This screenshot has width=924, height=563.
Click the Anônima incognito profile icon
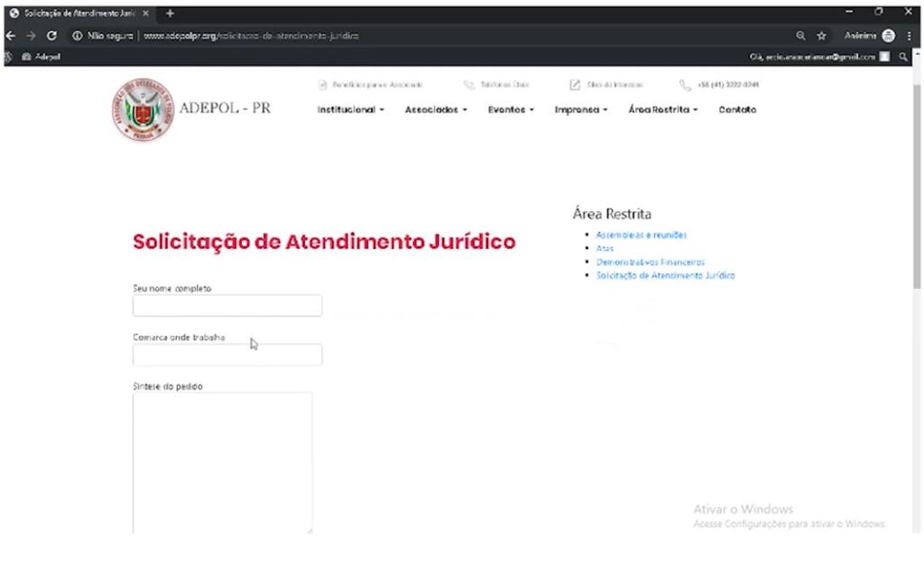coord(888,36)
